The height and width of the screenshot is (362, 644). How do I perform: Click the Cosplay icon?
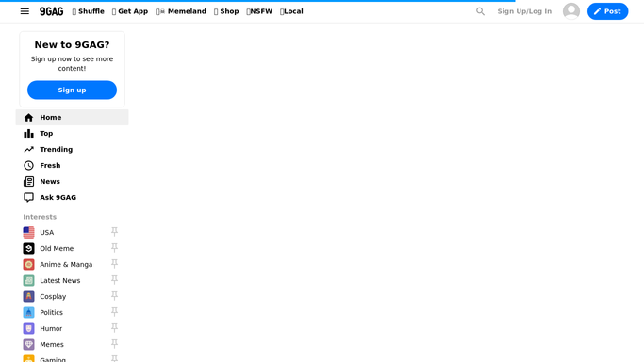[x=28, y=296]
